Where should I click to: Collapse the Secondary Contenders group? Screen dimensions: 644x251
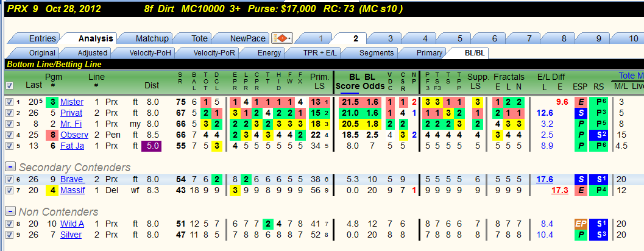[11, 167]
